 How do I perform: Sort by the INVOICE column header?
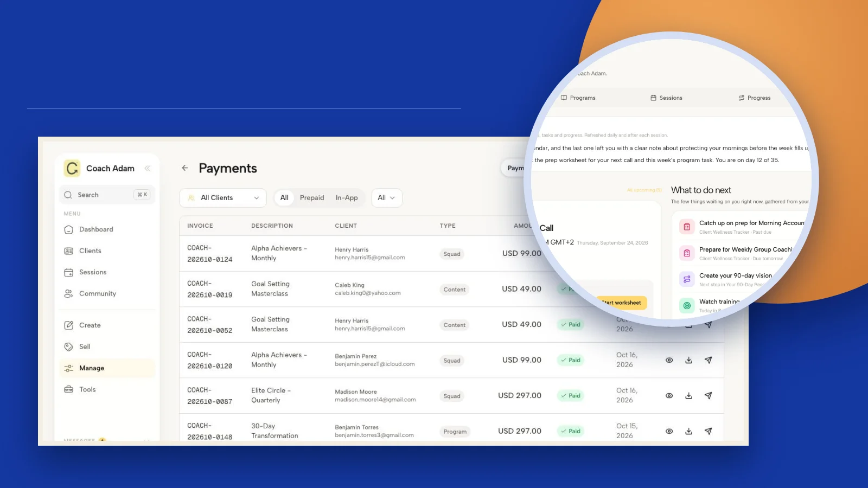[200, 226]
